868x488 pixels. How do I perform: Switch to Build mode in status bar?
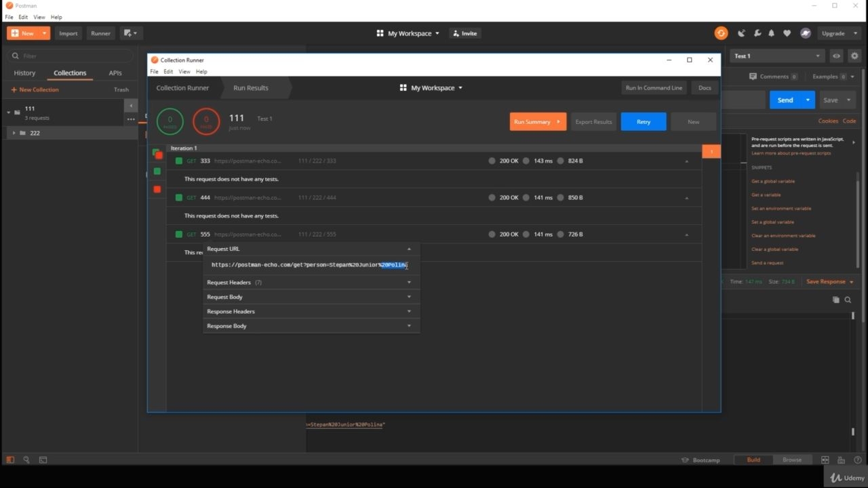753,460
